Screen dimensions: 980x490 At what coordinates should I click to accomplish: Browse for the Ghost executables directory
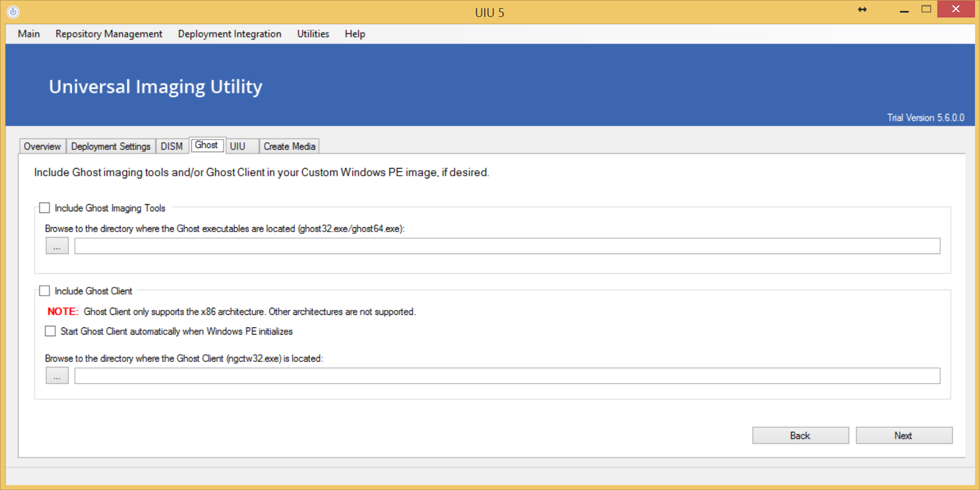pos(57,246)
